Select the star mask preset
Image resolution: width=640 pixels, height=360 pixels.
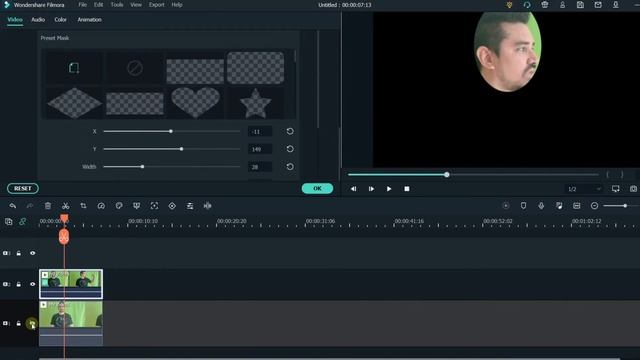(256, 103)
